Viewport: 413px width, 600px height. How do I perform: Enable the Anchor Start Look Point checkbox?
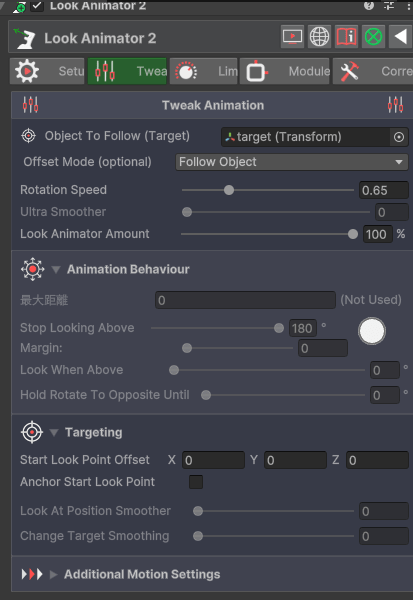tap(196, 482)
